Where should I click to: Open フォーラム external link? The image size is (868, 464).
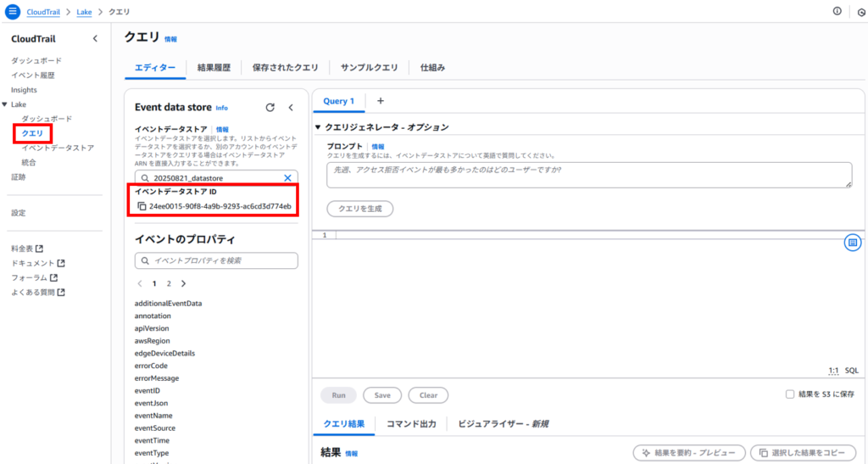(x=34, y=277)
